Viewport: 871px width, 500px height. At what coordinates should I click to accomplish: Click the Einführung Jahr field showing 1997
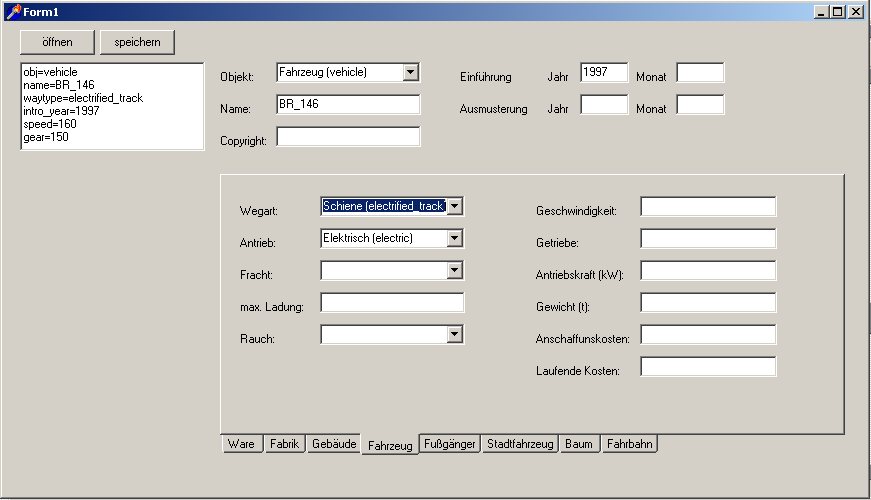coord(603,73)
